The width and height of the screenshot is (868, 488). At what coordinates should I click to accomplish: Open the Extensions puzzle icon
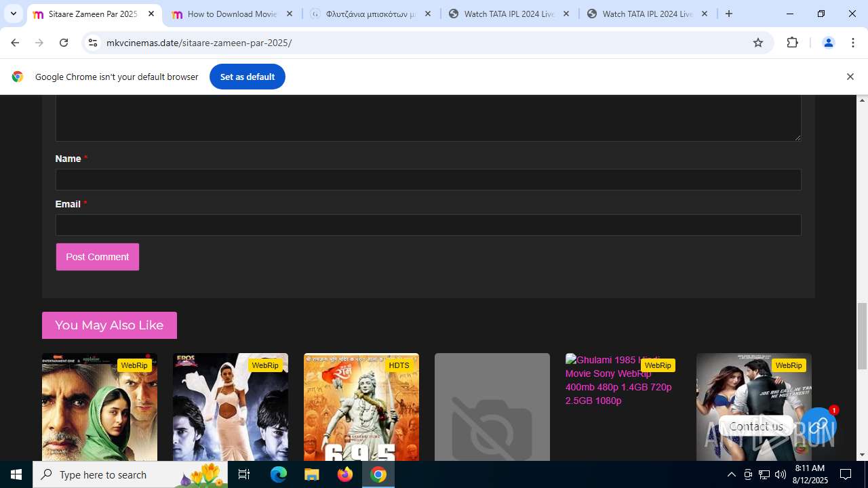(x=792, y=43)
